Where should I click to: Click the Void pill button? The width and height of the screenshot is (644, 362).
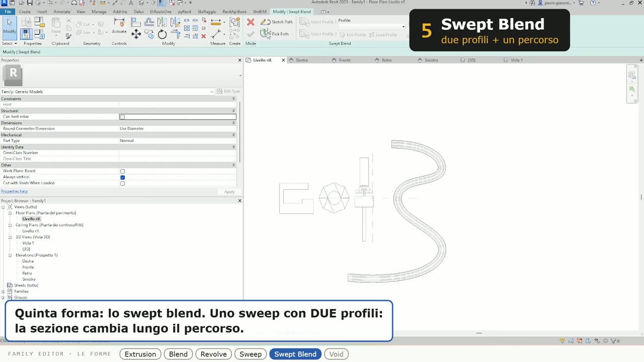(337, 354)
